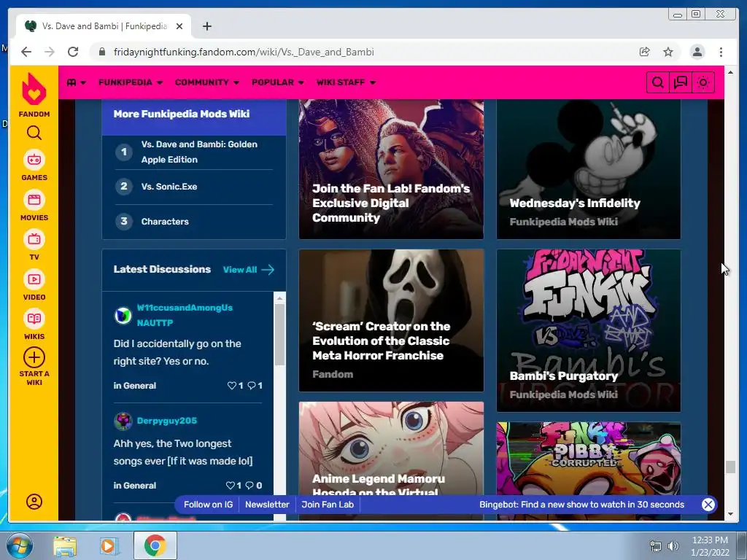Open Windows Explorer from the taskbar

click(65, 545)
